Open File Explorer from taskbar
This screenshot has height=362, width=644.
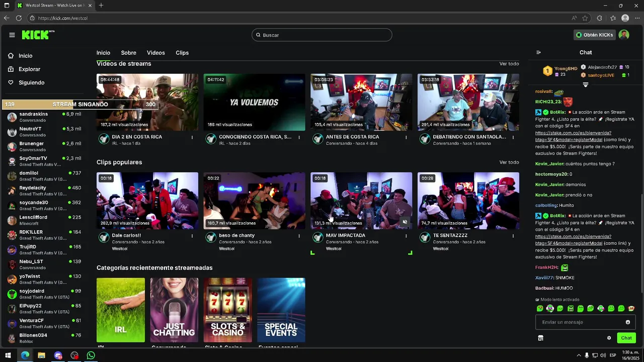[41, 355]
